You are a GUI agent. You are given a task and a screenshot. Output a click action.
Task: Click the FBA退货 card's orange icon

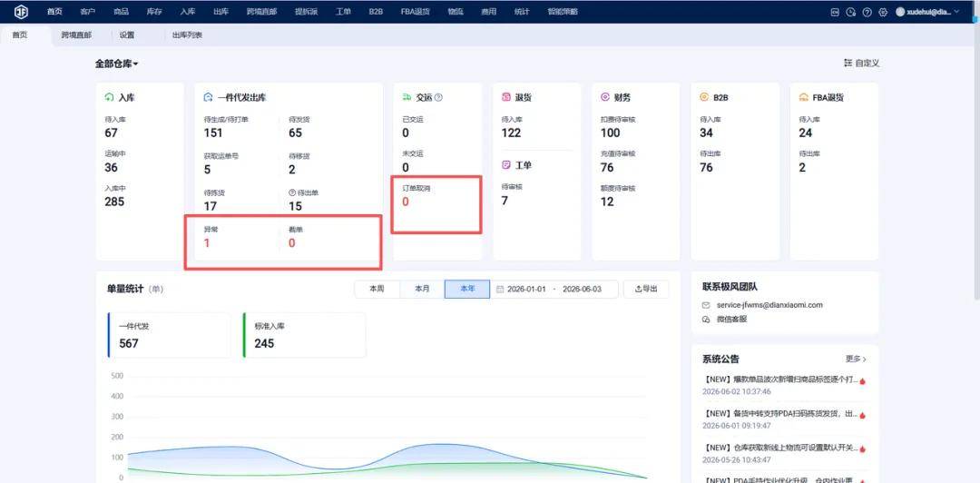(x=804, y=98)
